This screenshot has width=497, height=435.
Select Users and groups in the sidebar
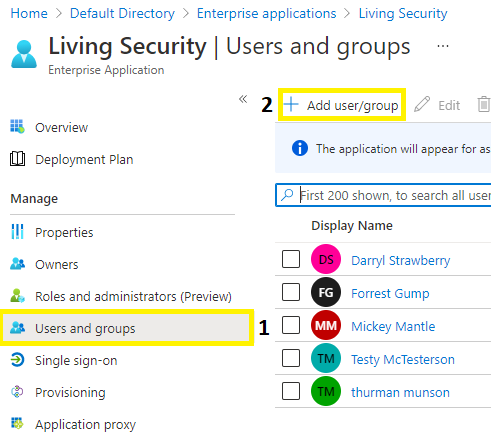(x=126, y=328)
